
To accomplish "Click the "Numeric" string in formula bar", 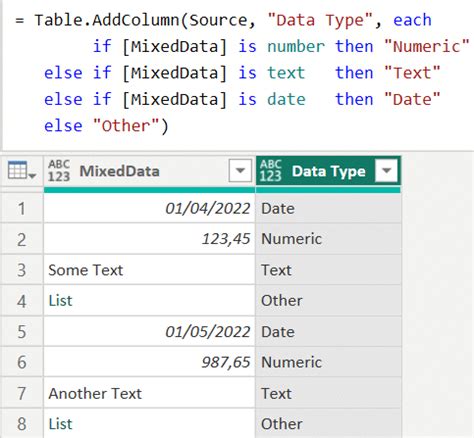I will 427,46.
